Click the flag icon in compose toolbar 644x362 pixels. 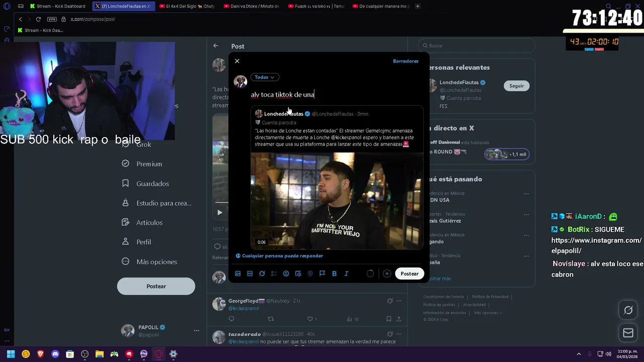pos(323,274)
